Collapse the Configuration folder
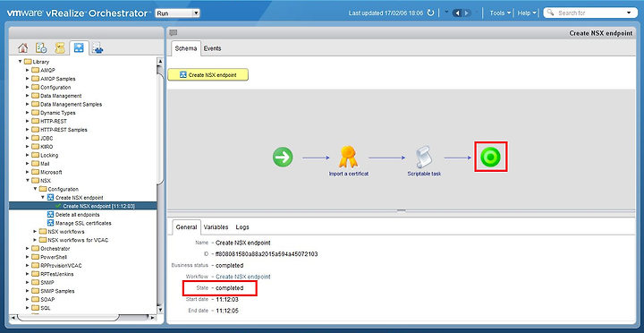The height and width of the screenshot is (333, 644). tap(35, 189)
